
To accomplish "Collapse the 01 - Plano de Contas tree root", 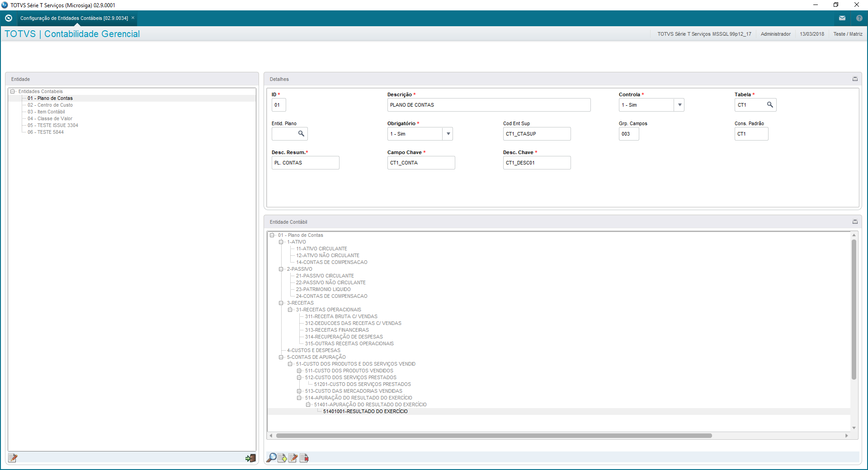I will 272,235.
